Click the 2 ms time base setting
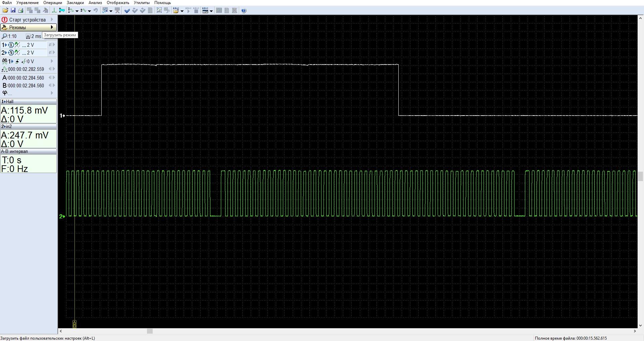 [34, 36]
